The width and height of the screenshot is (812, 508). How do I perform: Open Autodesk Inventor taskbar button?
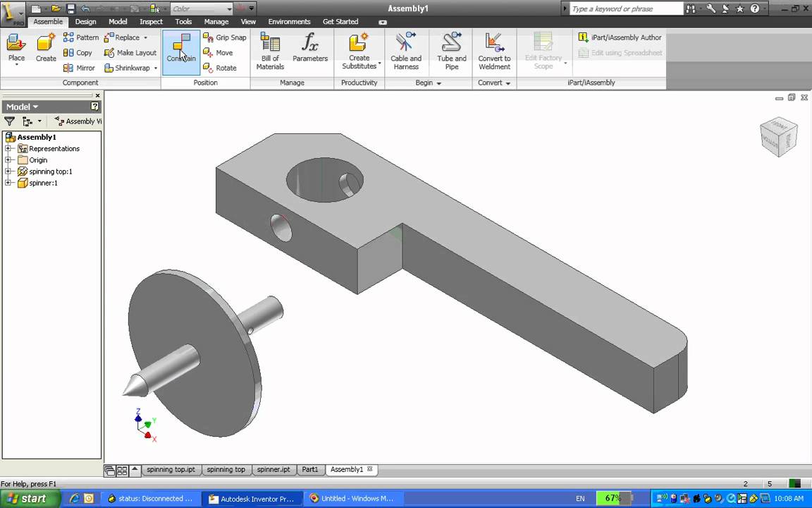coord(252,499)
